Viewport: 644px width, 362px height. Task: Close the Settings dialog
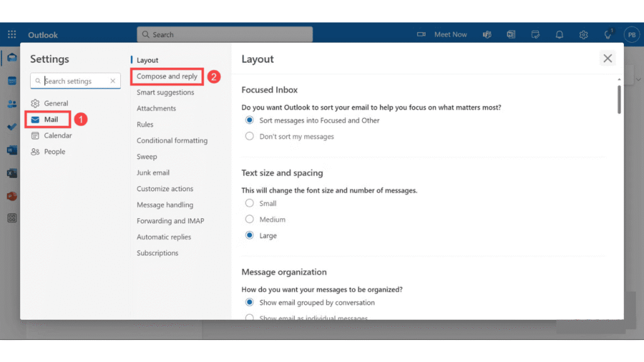(608, 58)
